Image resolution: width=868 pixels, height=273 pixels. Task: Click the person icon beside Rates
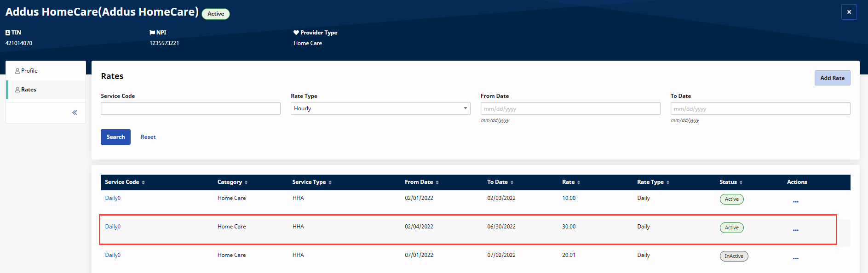17,90
